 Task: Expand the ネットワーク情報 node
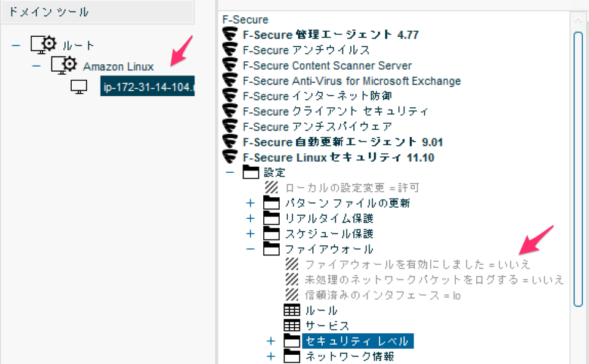[271, 356]
